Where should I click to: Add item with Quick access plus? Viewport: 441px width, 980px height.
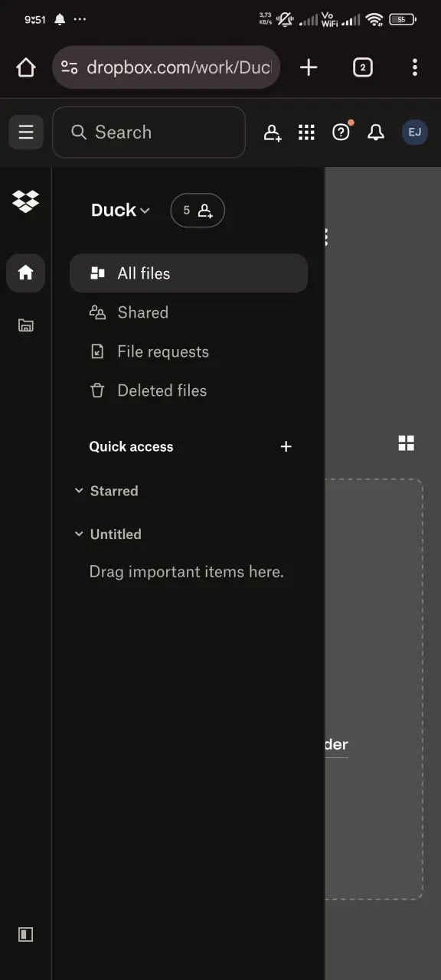click(286, 446)
